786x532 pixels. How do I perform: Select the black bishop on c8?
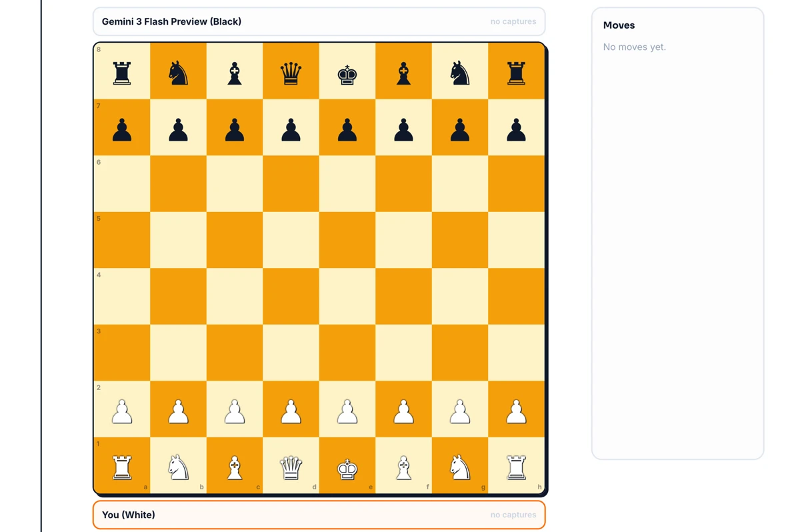pos(235,73)
